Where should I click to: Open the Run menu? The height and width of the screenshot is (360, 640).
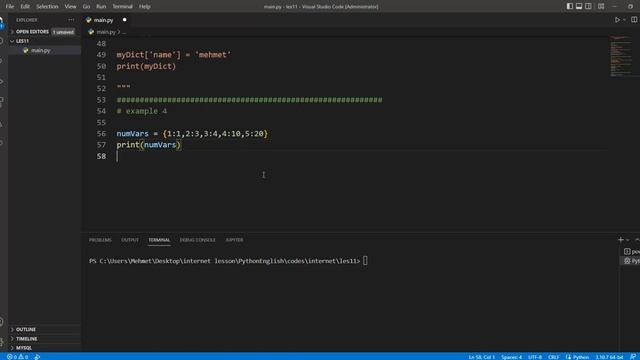pos(101,7)
